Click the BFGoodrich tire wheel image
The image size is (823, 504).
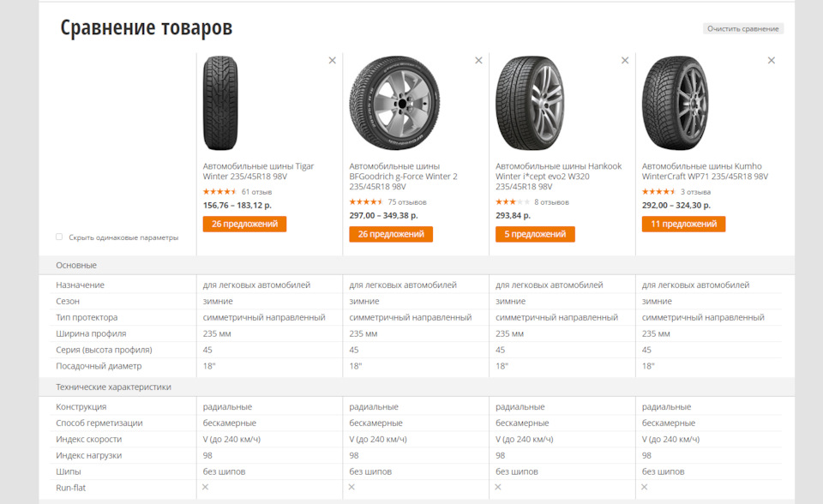tap(395, 104)
